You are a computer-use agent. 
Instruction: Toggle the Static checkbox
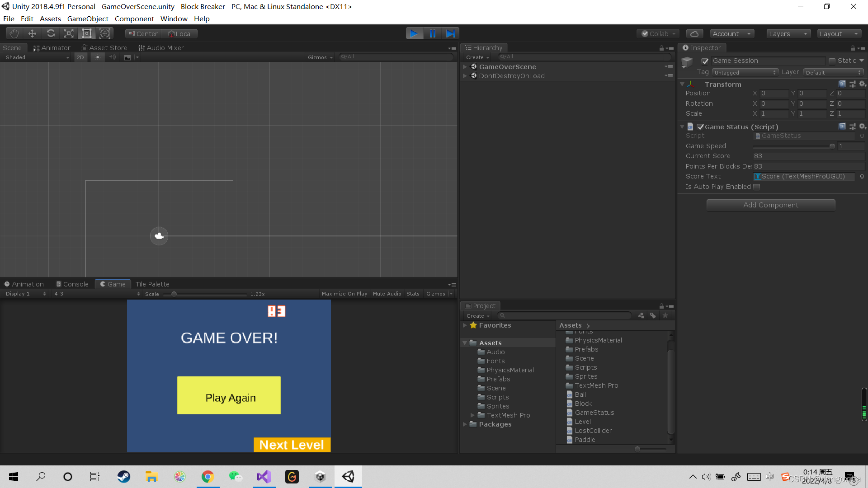[x=832, y=61]
